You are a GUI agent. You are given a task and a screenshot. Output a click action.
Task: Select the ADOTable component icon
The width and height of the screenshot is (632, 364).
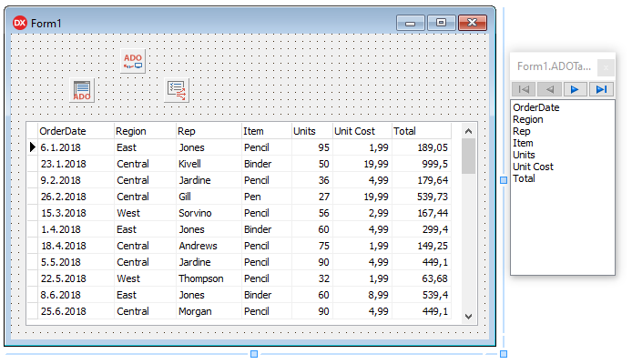(82, 90)
